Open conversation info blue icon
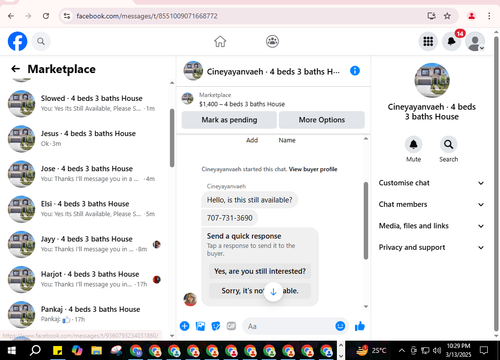The height and width of the screenshot is (360, 500). 355,71
